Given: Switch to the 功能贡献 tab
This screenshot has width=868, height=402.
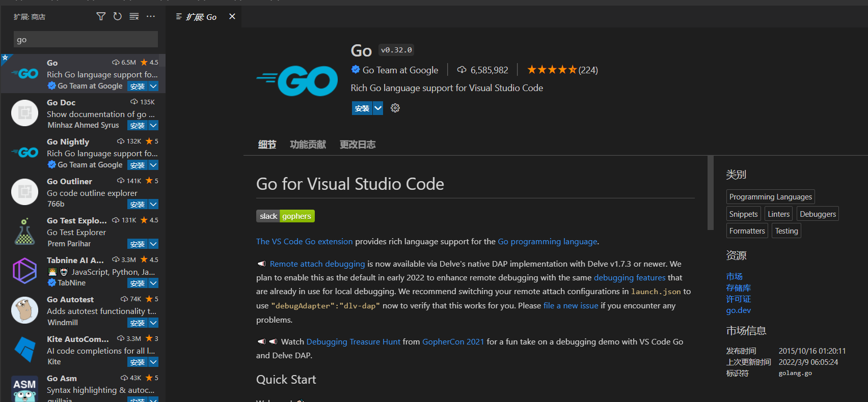Looking at the screenshot, I should [308, 145].
